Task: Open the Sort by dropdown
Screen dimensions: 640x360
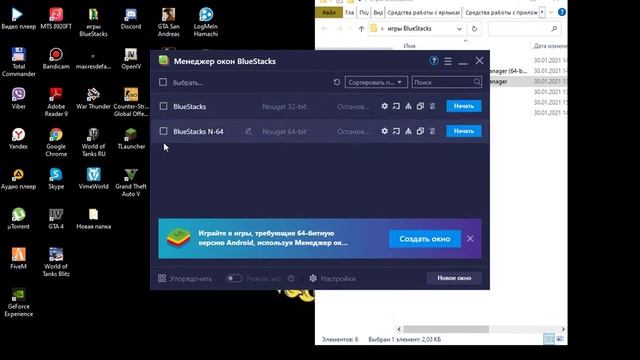Action: coord(376,82)
